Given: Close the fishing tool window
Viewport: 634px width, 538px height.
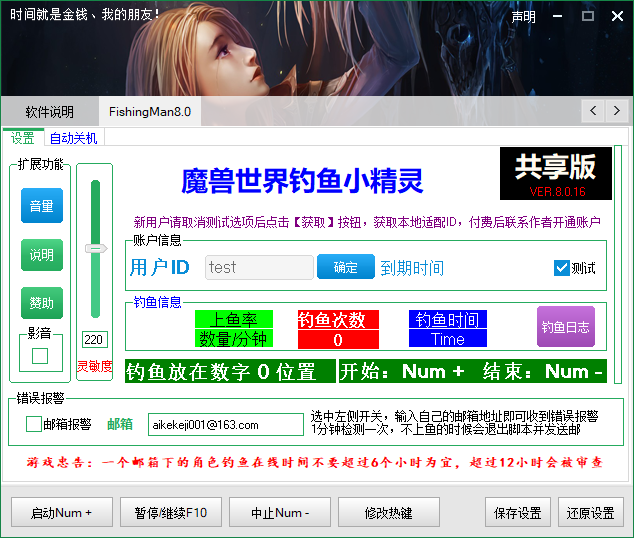Looking at the screenshot, I should [617, 16].
